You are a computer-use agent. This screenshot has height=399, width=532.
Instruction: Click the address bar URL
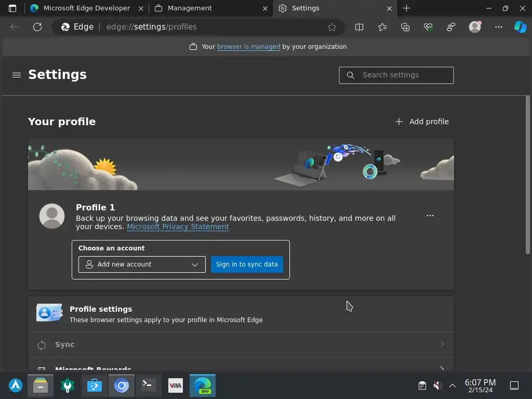coord(151,27)
